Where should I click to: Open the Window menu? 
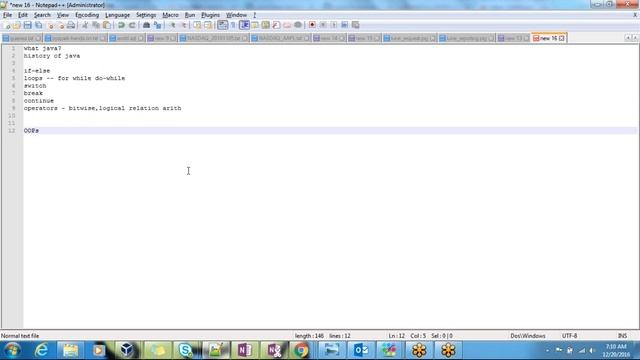[x=236, y=15]
